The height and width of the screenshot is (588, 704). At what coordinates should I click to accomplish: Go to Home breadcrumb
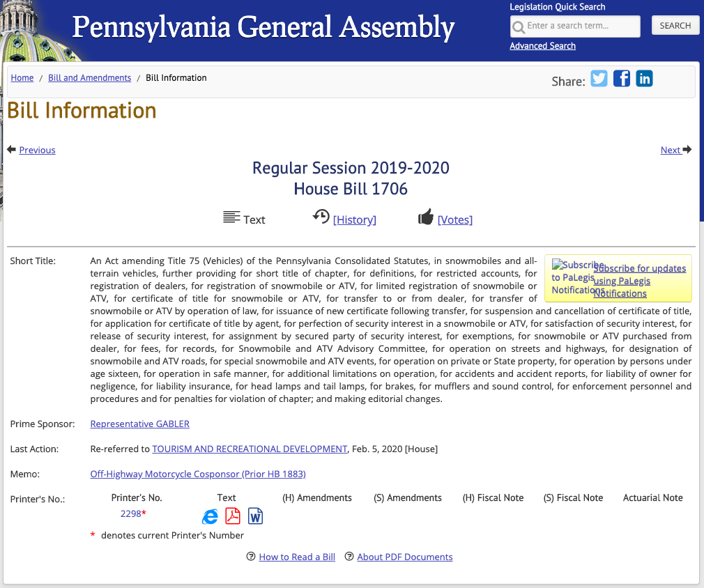tap(22, 77)
